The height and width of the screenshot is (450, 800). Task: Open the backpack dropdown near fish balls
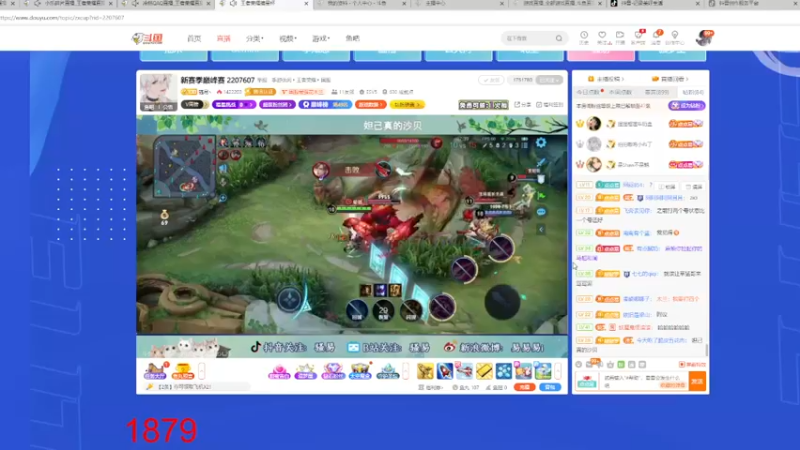(431, 387)
